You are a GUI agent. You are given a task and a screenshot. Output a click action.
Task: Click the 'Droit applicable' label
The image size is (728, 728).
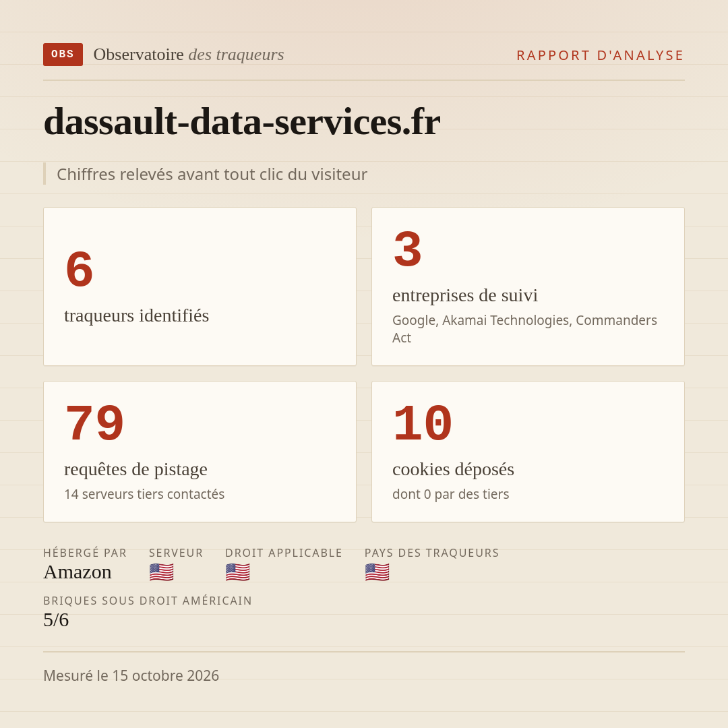coord(284,553)
